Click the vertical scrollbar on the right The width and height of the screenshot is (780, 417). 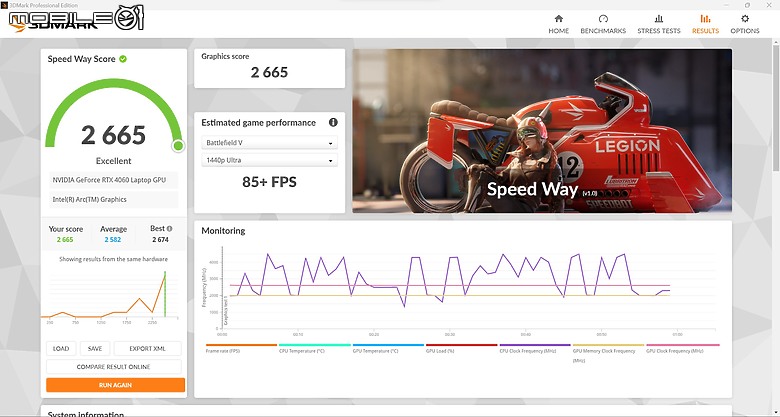pos(776,109)
